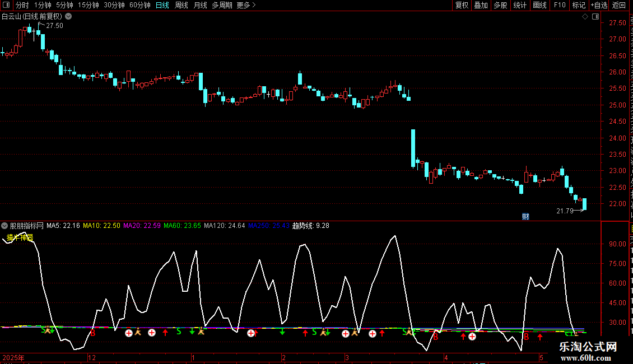This screenshot has height=364, width=633.
Task: Click the magenta MA20: 22.59 value
Action: (142, 226)
